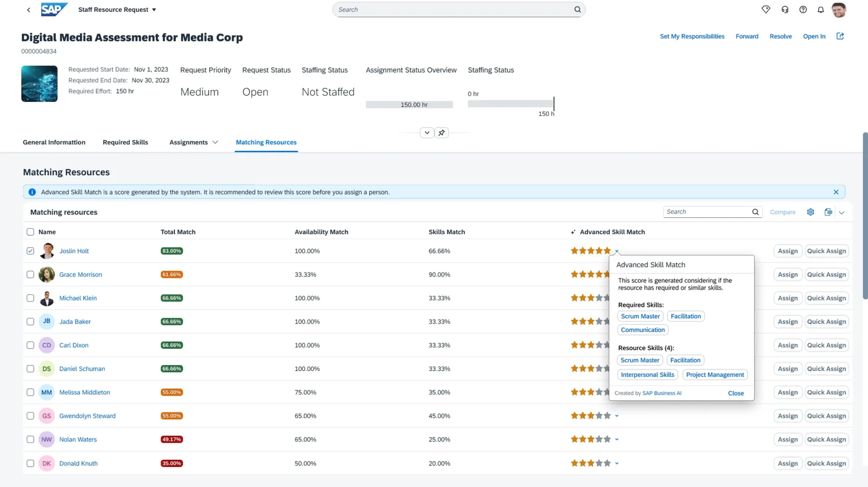The height and width of the screenshot is (487, 868).
Task: Click the matching resources search field
Action: tap(706, 212)
